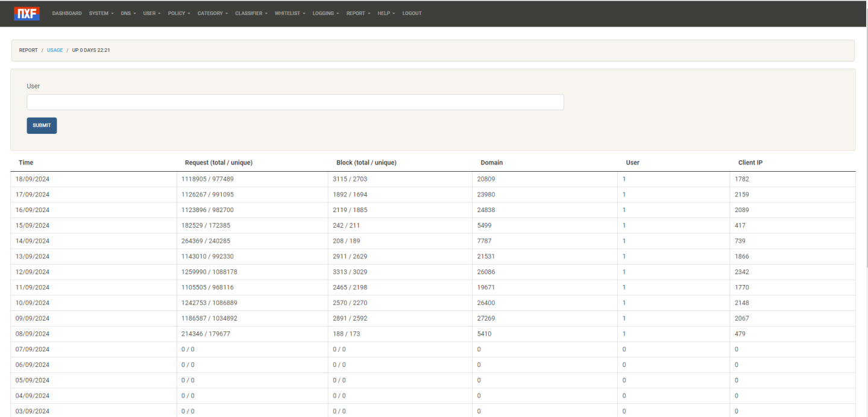This screenshot has width=868, height=417.
Task: Open user link for 18/09/2024
Action: (x=624, y=179)
